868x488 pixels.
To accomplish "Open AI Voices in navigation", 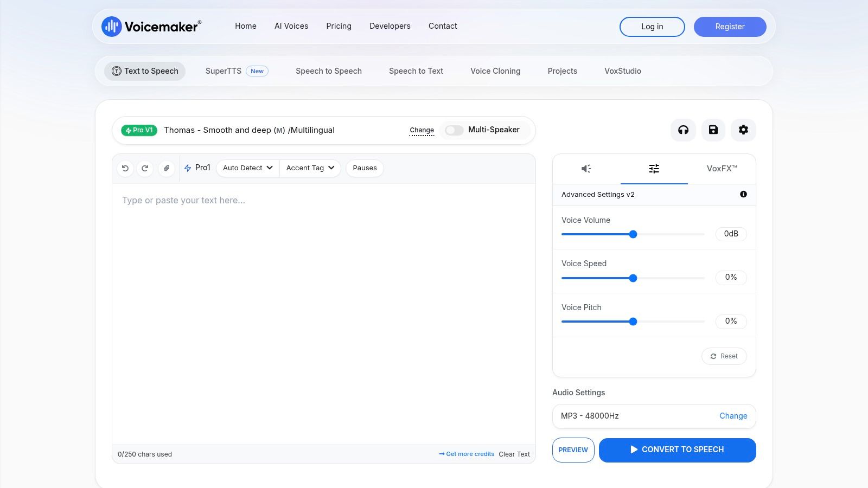I will click(291, 26).
